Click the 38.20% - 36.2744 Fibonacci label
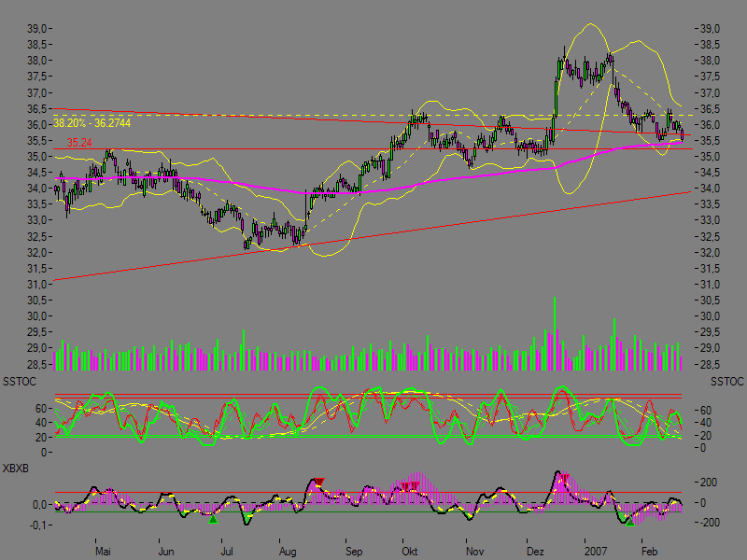Image resolution: width=747 pixels, height=560 pixels. coord(92,123)
